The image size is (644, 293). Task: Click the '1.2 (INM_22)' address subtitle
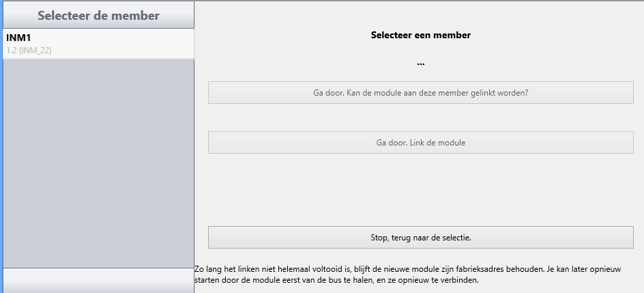tap(29, 51)
